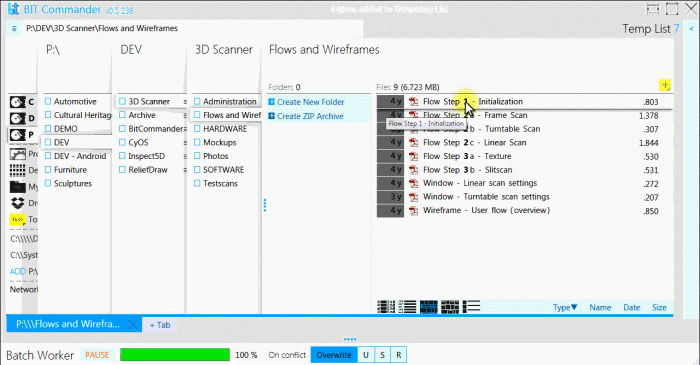Choose the R conflict option
Screen dimensions: 700x365
click(399, 355)
